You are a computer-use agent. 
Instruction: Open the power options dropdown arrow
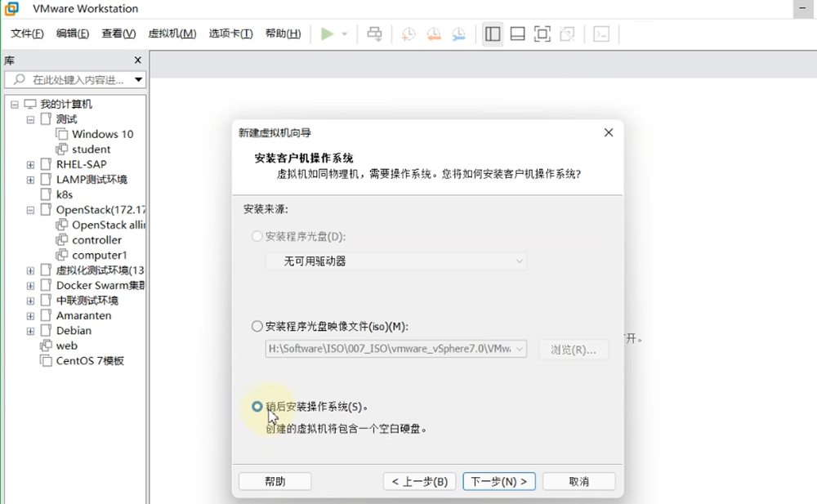coord(345,34)
